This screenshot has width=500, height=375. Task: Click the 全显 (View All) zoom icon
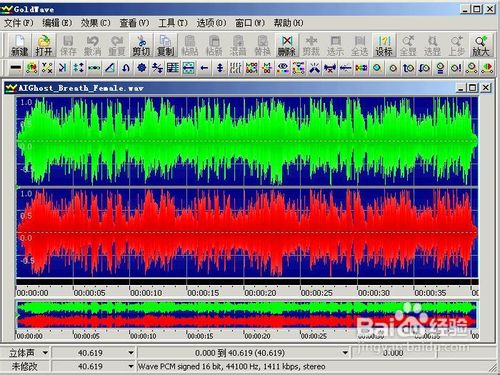coord(408,45)
